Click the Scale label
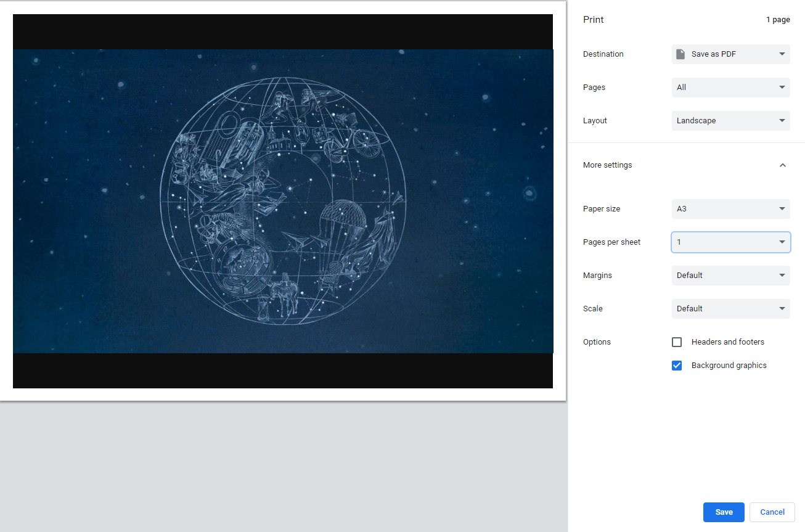Viewport: 805px width, 532px height. pos(593,309)
